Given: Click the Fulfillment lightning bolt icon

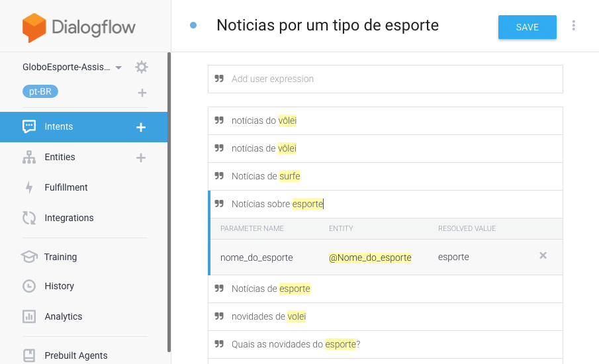Looking at the screenshot, I should pyautogui.click(x=29, y=187).
